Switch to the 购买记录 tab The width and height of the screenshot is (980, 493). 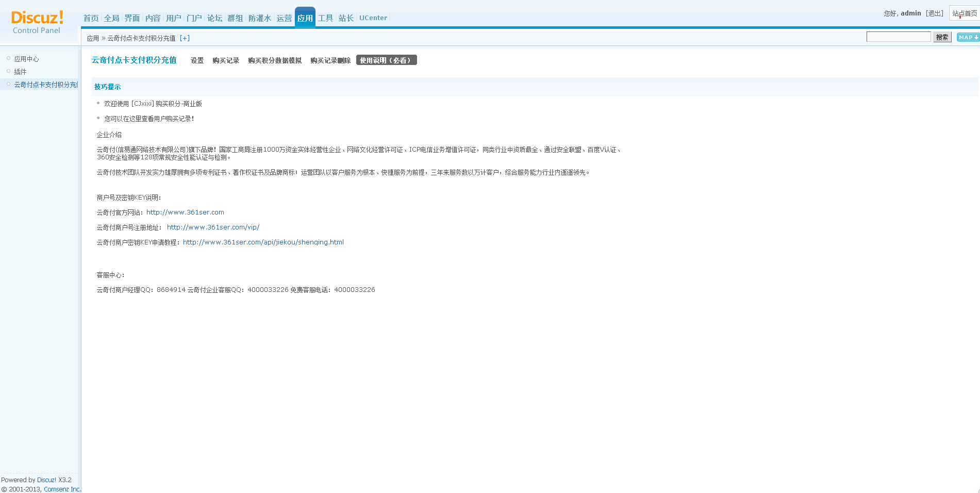pyautogui.click(x=226, y=60)
